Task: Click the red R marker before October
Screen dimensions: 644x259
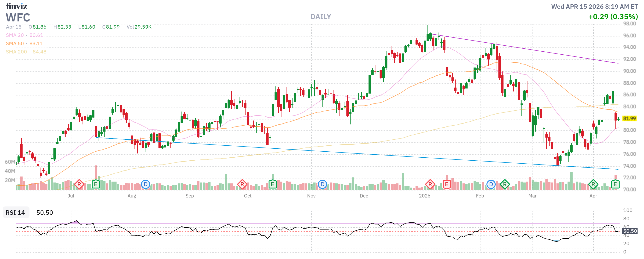Action: 242,185
